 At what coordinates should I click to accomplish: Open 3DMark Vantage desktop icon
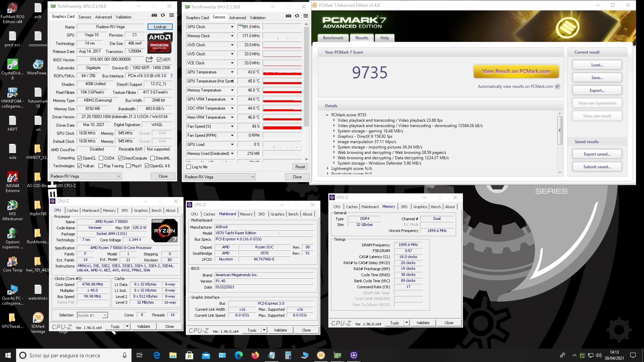pyautogui.click(x=38, y=323)
